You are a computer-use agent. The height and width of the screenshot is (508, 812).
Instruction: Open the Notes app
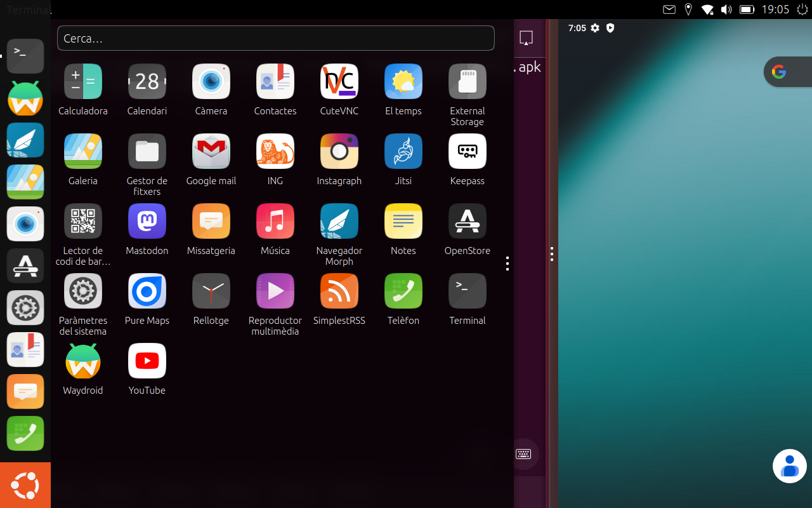[x=403, y=221]
